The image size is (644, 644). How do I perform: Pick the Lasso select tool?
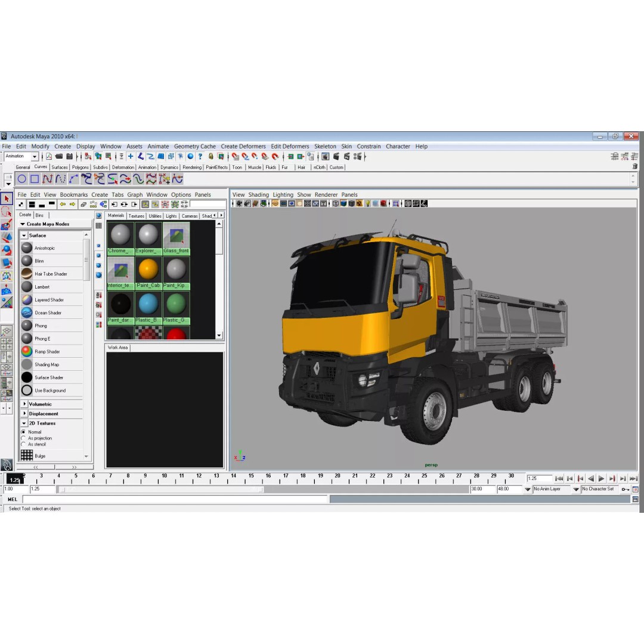click(7, 212)
